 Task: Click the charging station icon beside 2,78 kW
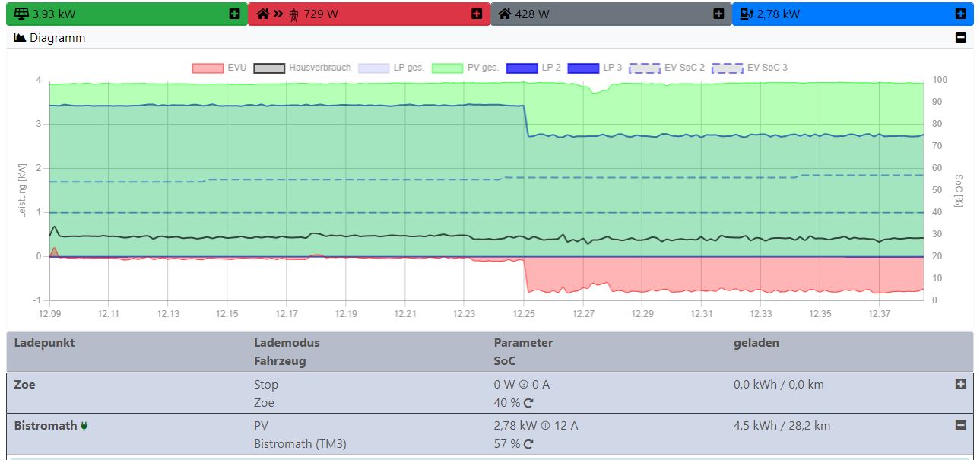click(x=747, y=14)
